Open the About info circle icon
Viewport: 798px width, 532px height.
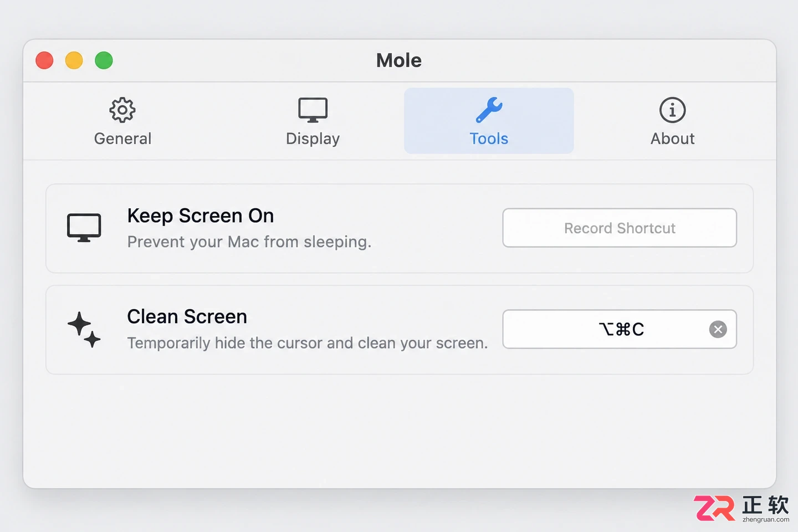(x=672, y=110)
